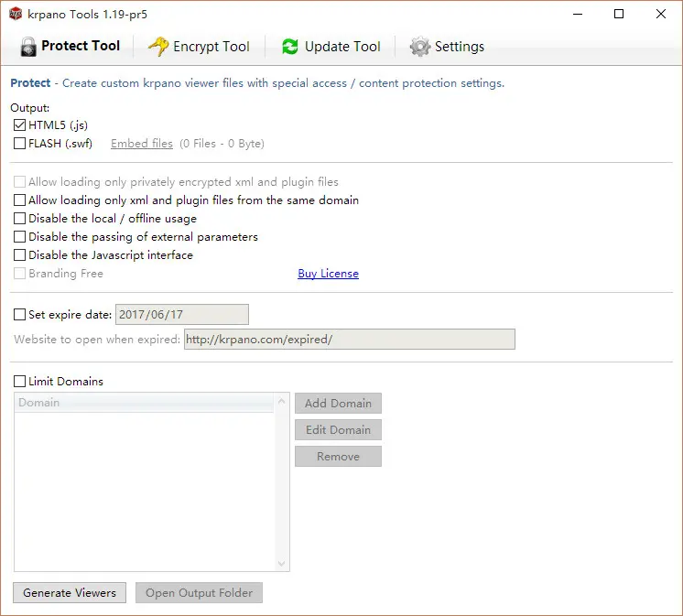Click the Remove domain button
The height and width of the screenshot is (616, 683).
pos(338,456)
